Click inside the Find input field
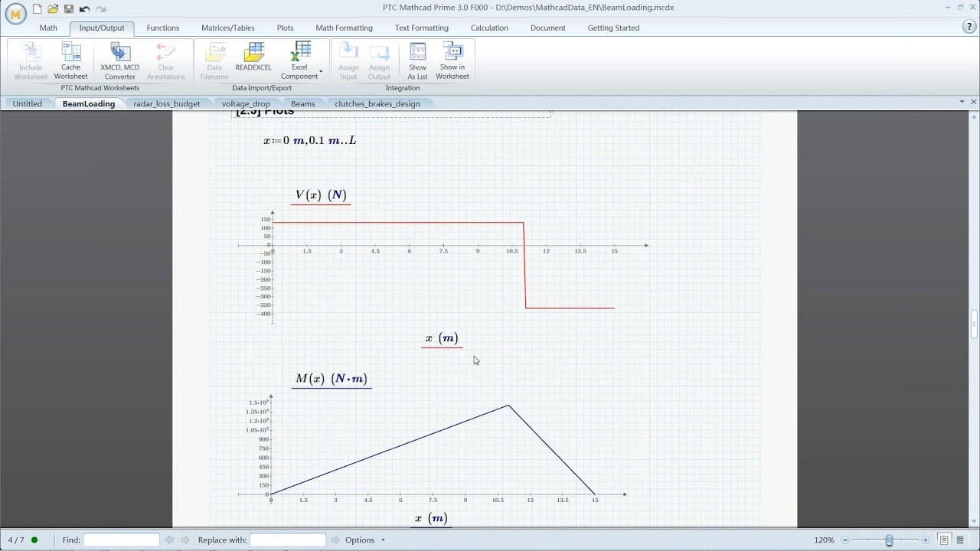Screen dimensions: 980x551 (x=121, y=540)
